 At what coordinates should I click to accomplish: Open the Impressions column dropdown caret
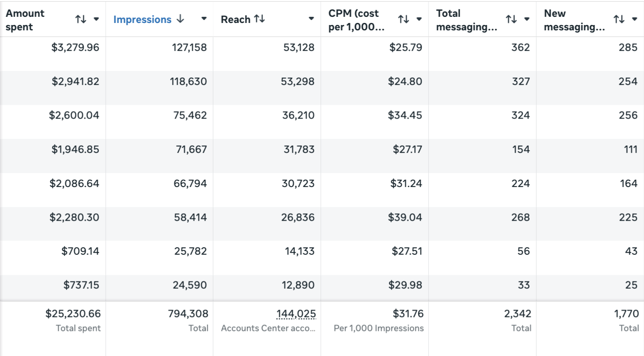coord(204,18)
